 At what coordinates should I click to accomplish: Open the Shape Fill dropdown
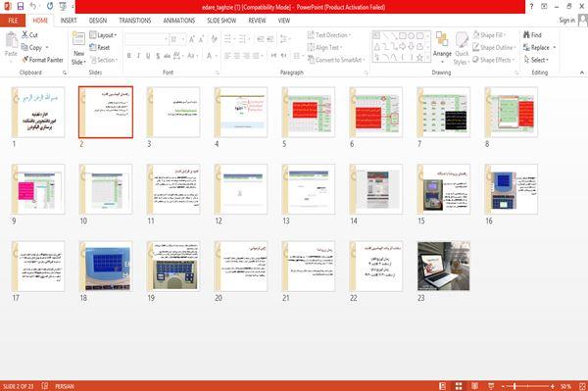[489, 35]
